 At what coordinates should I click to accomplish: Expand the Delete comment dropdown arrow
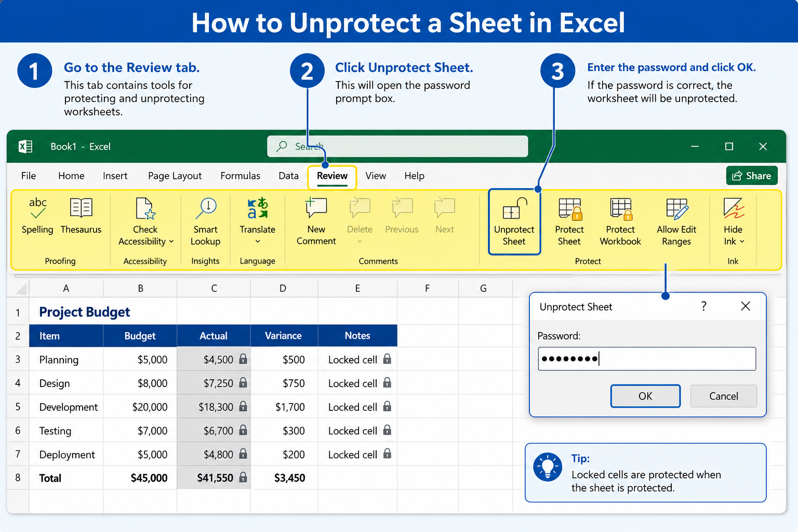[360, 242]
